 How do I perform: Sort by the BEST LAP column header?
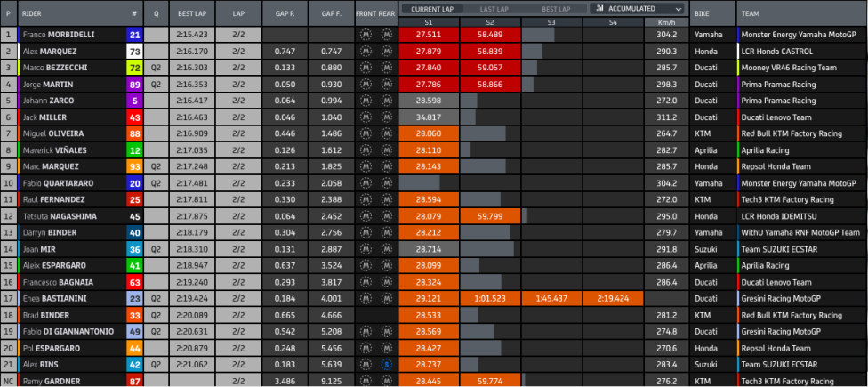pyautogui.click(x=192, y=13)
